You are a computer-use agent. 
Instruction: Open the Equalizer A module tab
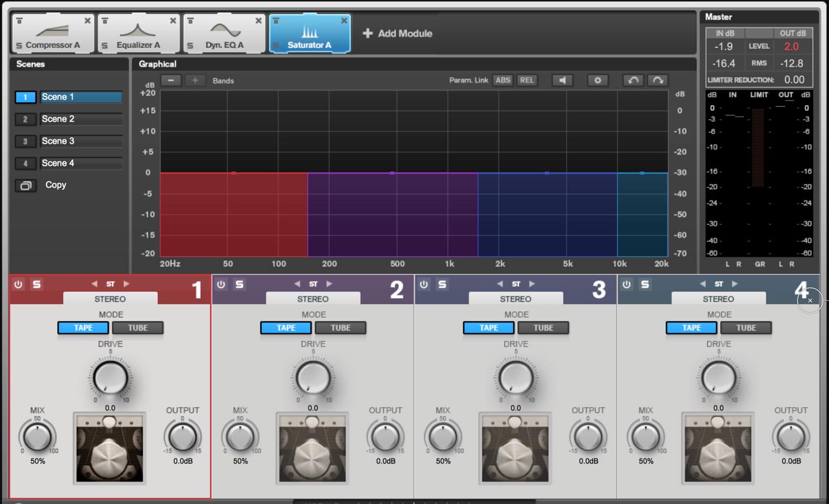[x=138, y=34]
